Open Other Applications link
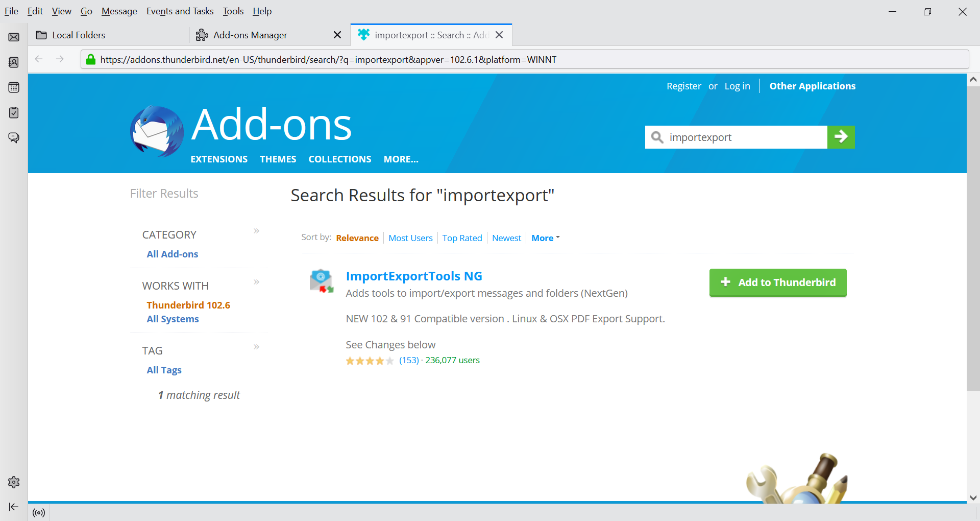 point(812,86)
